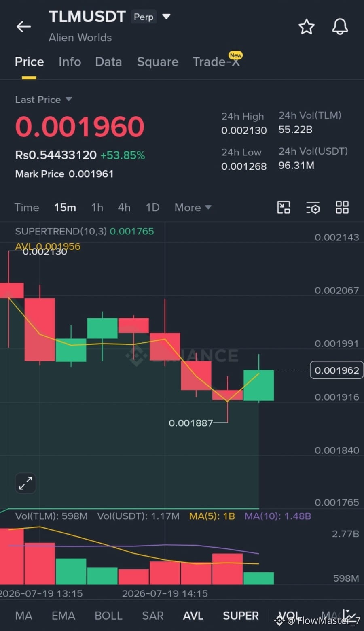Toggle the VOL sub-indicator
Viewport: 364px width, 631px height.
289,616
